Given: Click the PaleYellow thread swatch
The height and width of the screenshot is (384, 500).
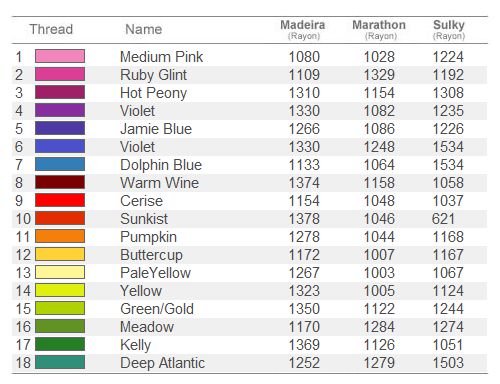Looking at the screenshot, I should (60, 272).
